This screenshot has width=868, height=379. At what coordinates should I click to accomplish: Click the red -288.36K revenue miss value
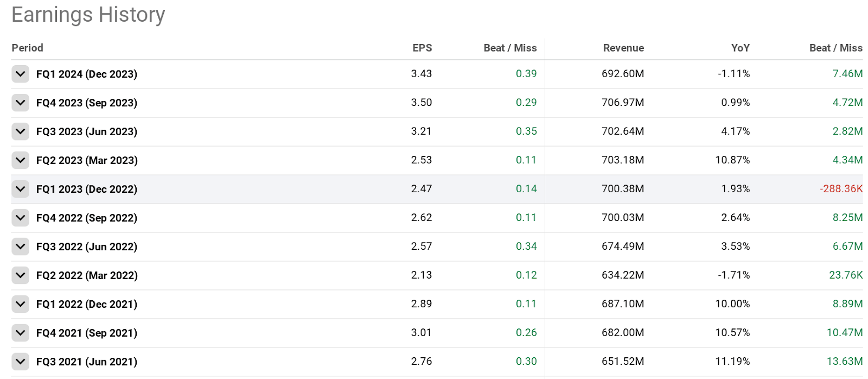tap(840, 189)
